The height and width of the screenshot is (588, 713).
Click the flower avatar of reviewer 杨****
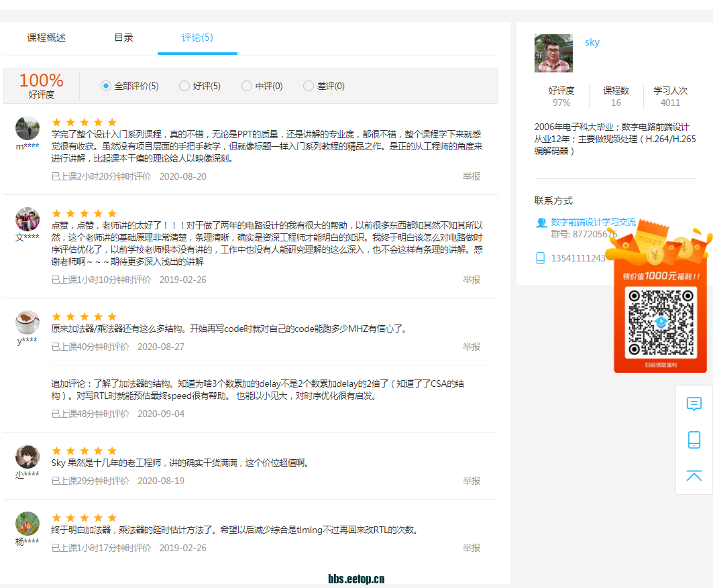[28, 524]
